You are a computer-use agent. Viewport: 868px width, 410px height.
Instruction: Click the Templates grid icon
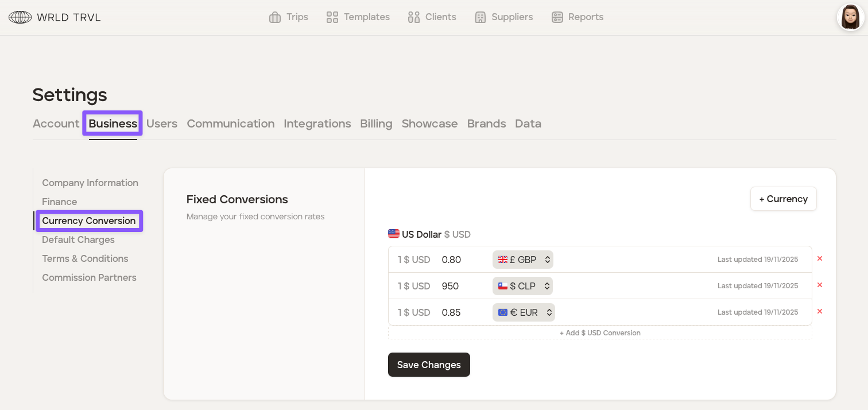332,17
